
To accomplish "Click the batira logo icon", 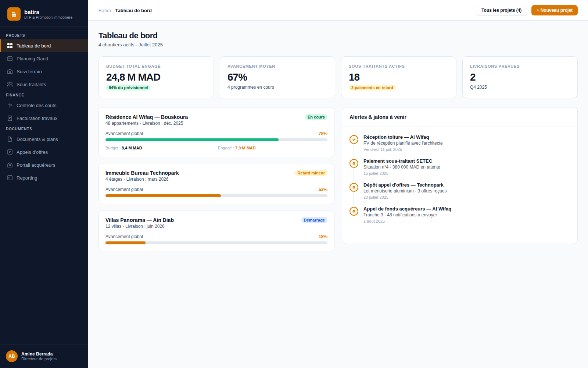I will point(14,14).
